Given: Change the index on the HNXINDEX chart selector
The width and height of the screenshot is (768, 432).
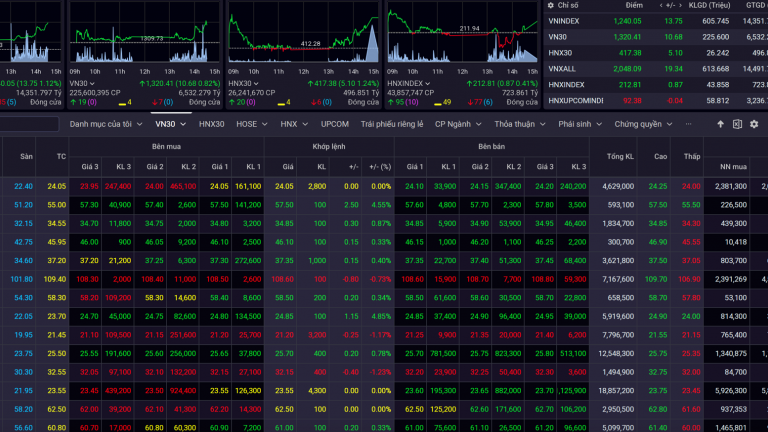Looking at the screenshot, I should (x=408, y=84).
